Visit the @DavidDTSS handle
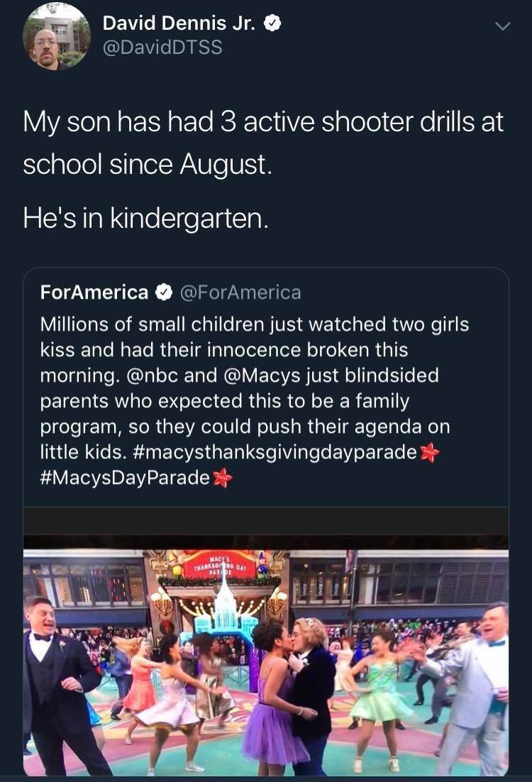The height and width of the screenshot is (782, 532). point(162,47)
